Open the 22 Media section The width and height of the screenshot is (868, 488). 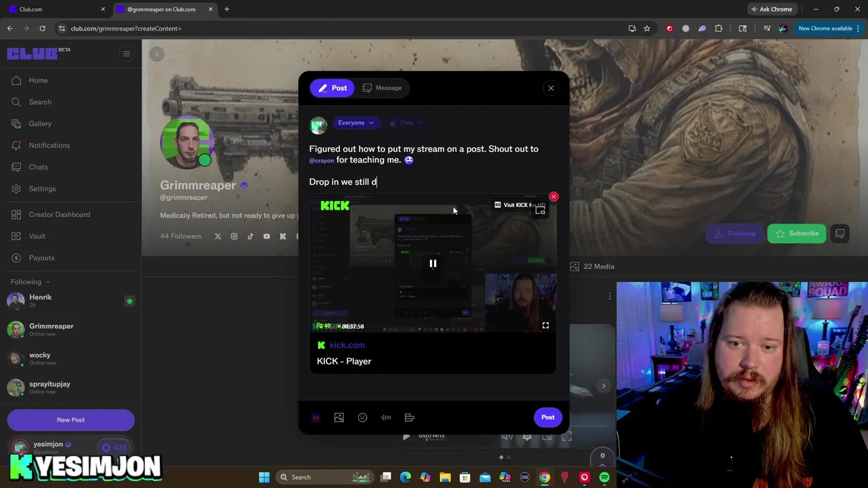[x=592, y=266]
